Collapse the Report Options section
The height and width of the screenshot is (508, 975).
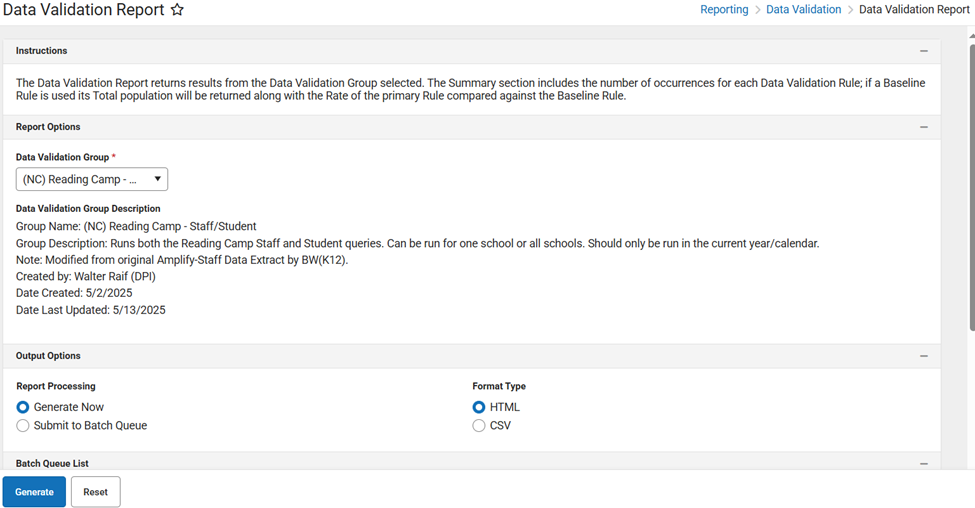923,128
